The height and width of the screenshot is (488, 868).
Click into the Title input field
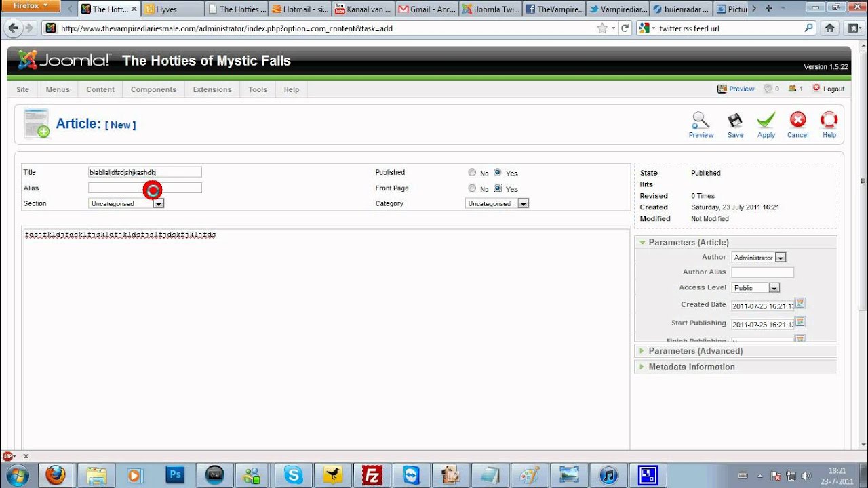coord(145,172)
